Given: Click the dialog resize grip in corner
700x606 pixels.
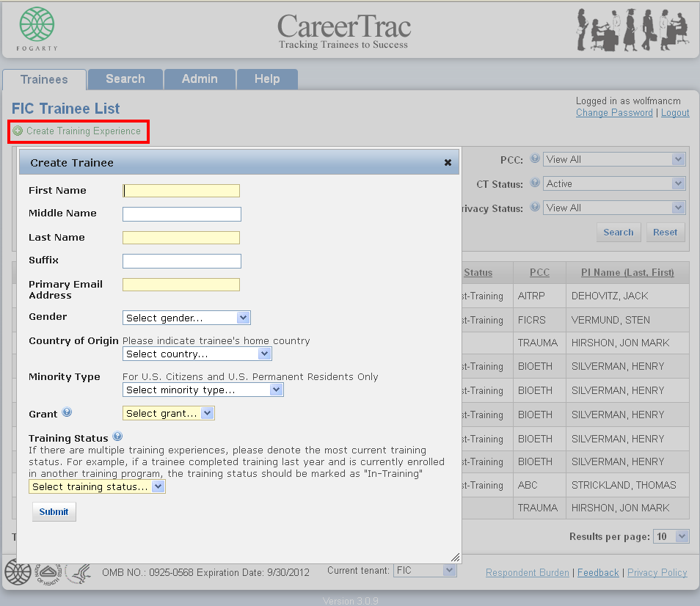Looking at the screenshot, I should click(456, 558).
